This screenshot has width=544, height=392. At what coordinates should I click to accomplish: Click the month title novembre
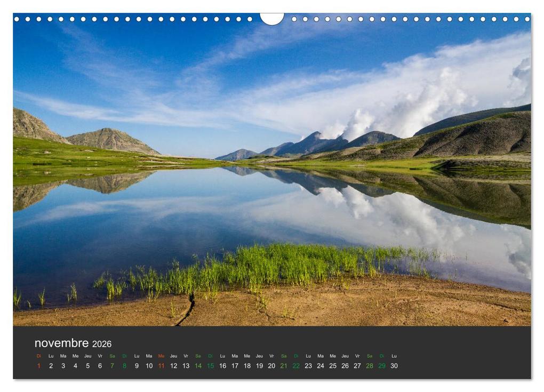tap(60, 343)
